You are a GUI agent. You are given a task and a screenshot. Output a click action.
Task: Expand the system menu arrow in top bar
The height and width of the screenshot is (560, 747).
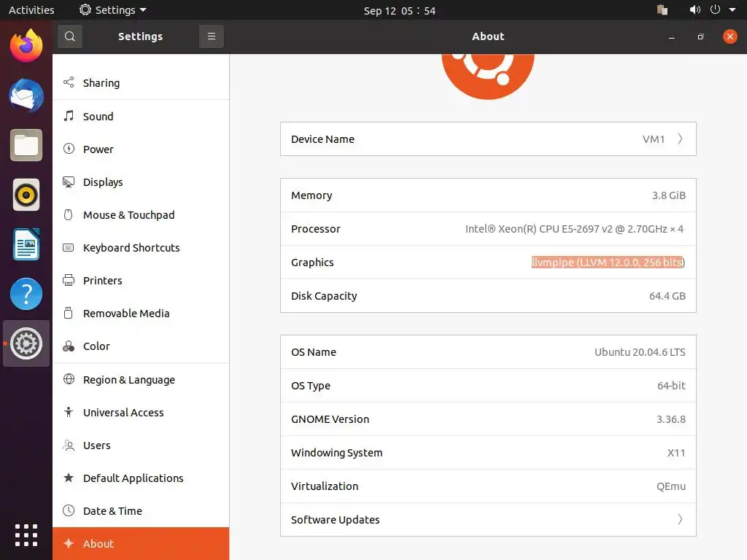732,9
